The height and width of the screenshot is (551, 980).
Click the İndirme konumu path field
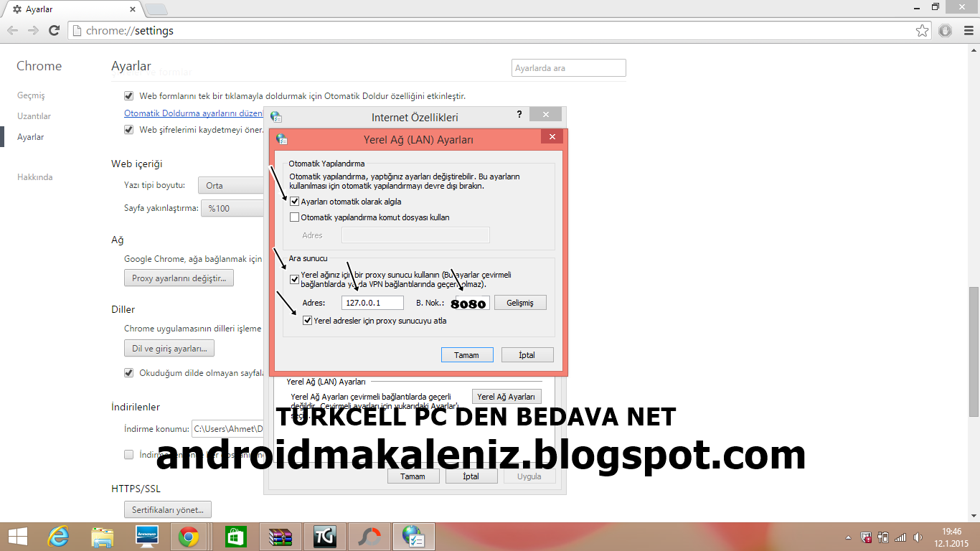click(x=228, y=429)
